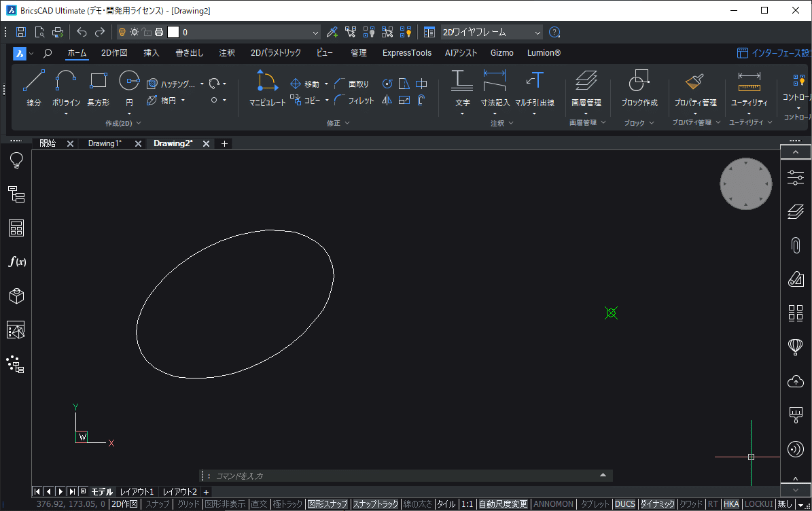Open the balloon panel in right sidebar
The height and width of the screenshot is (511, 812).
pos(796,347)
